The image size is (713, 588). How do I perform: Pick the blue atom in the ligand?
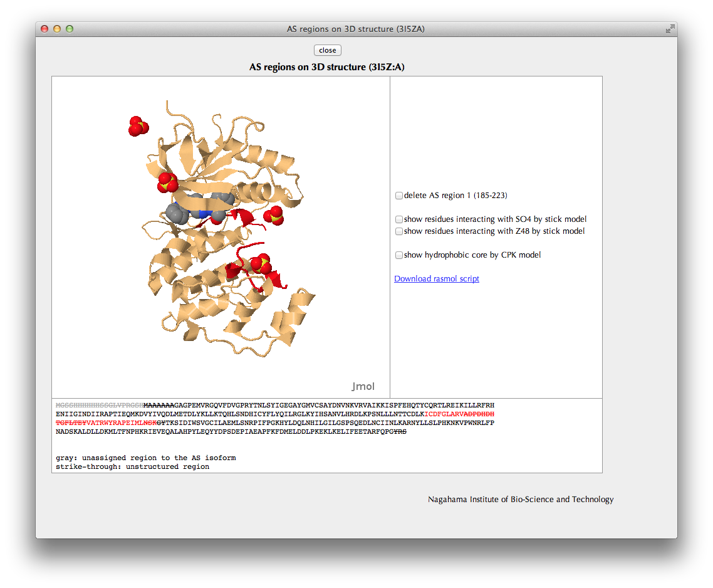pos(202,214)
